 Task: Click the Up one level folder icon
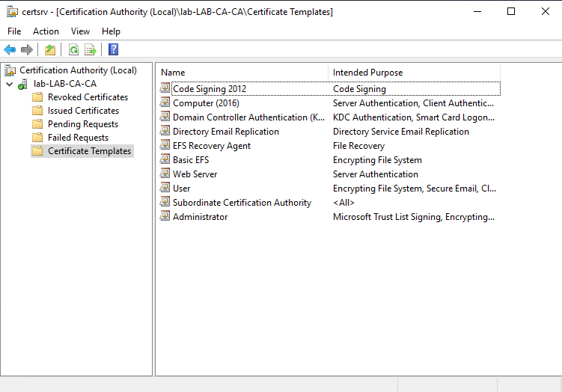click(49, 50)
